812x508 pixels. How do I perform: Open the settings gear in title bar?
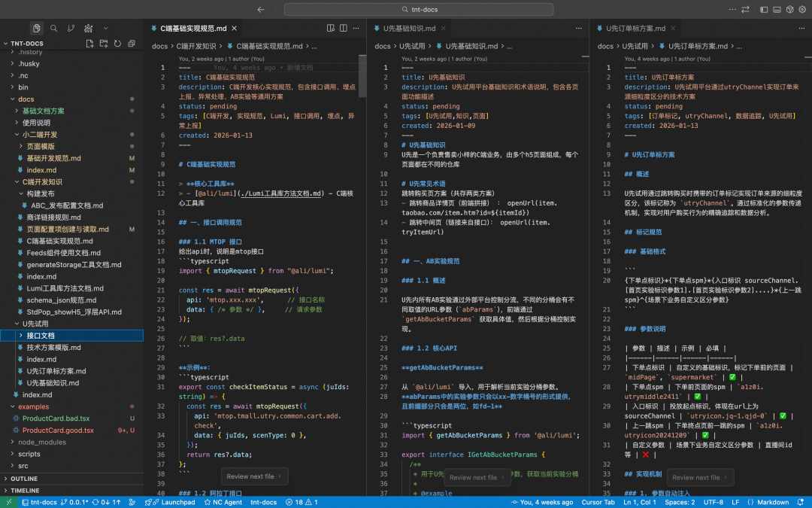pos(802,9)
